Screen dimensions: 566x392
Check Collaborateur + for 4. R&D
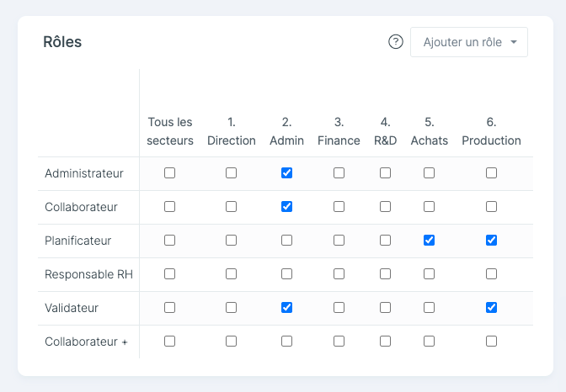click(x=385, y=342)
